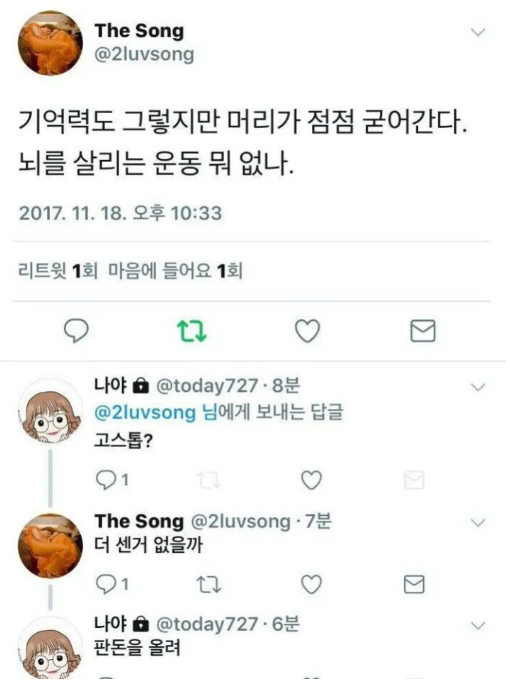Open chevron menu on 판돈을 올려 reply

[478, 625]
